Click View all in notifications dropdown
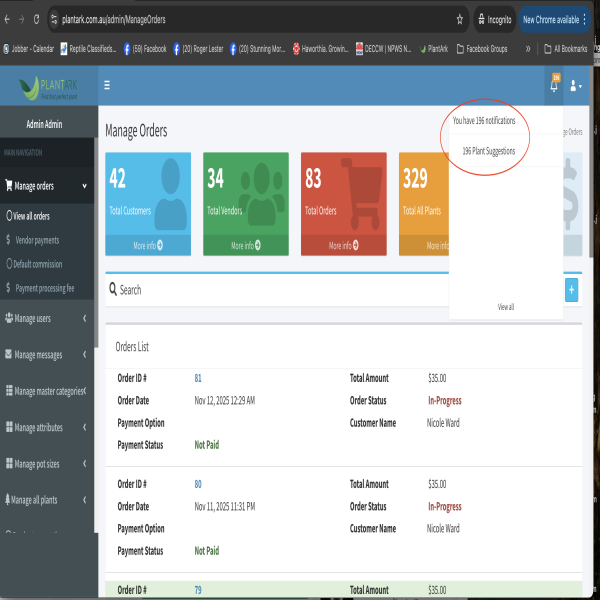This screenshot has width=600, height=600. point(505,307)
